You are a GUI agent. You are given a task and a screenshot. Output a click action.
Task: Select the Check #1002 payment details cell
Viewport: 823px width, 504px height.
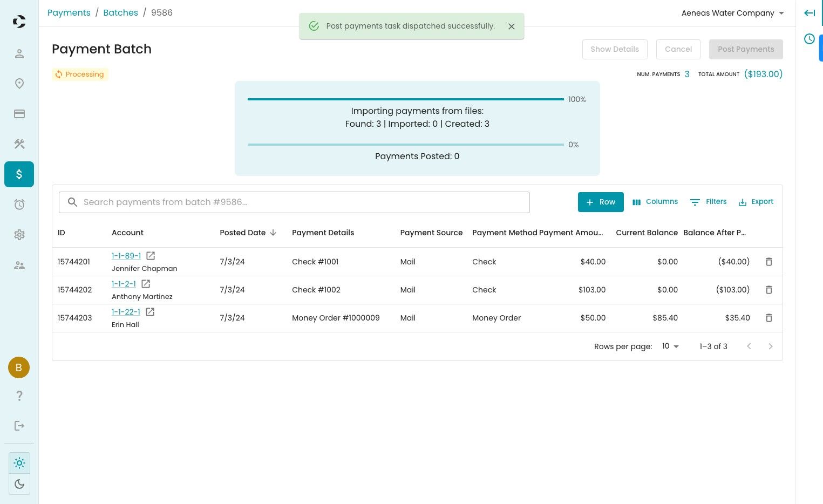click(x=316, y=290)
